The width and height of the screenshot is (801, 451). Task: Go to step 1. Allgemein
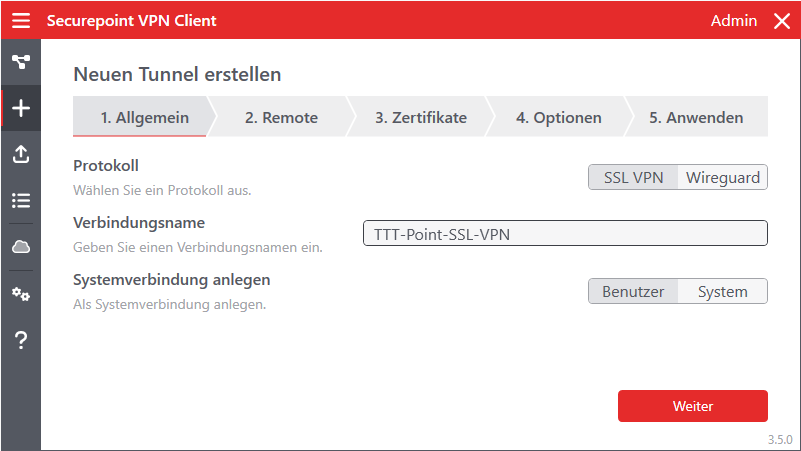pyautogui.click(x=144, y=117)
